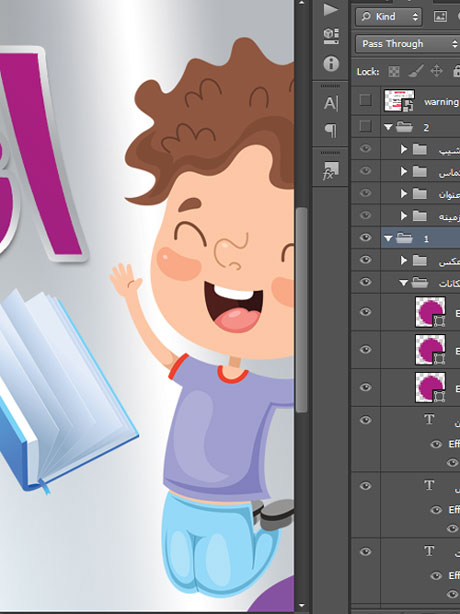Click the middle purple shape layer thumbnail

point(430,349)
